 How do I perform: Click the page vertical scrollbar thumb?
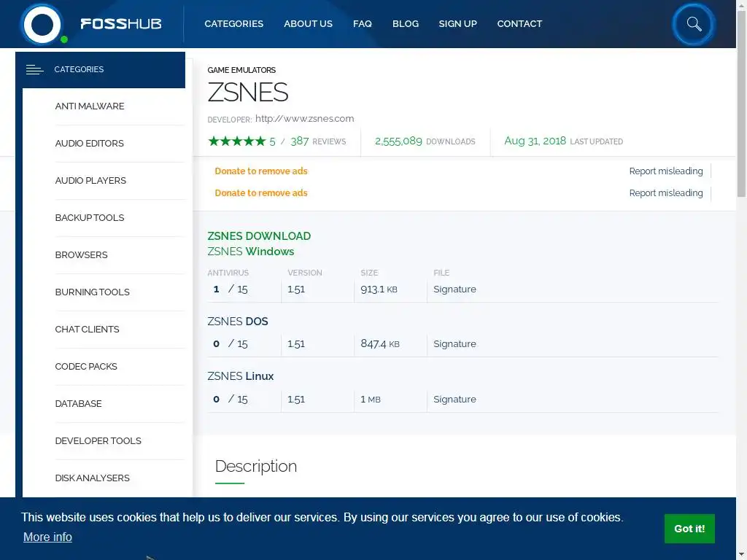tap(741, 102)
